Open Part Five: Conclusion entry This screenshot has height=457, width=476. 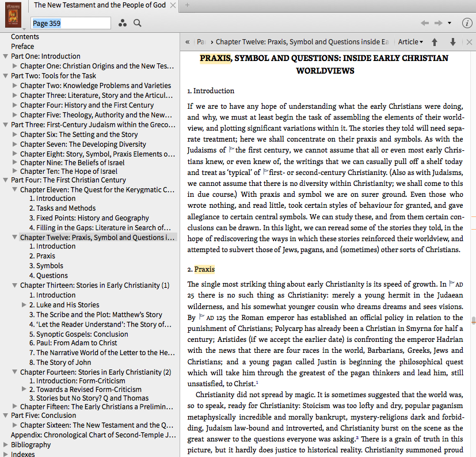click(x=43, y=416)
